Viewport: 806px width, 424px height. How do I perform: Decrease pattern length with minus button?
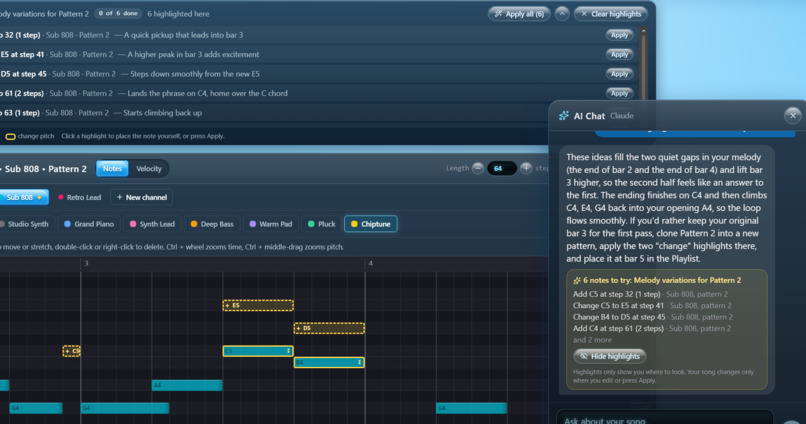tap(478, 168)
